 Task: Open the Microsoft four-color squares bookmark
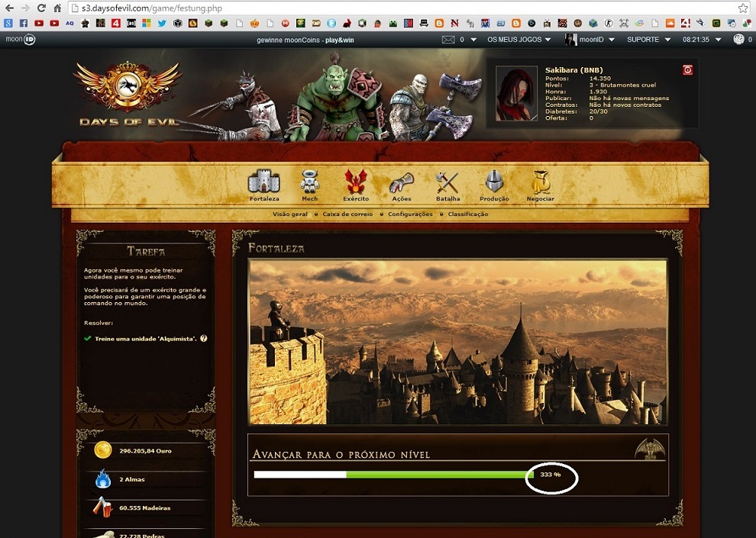tap(147, 23)
